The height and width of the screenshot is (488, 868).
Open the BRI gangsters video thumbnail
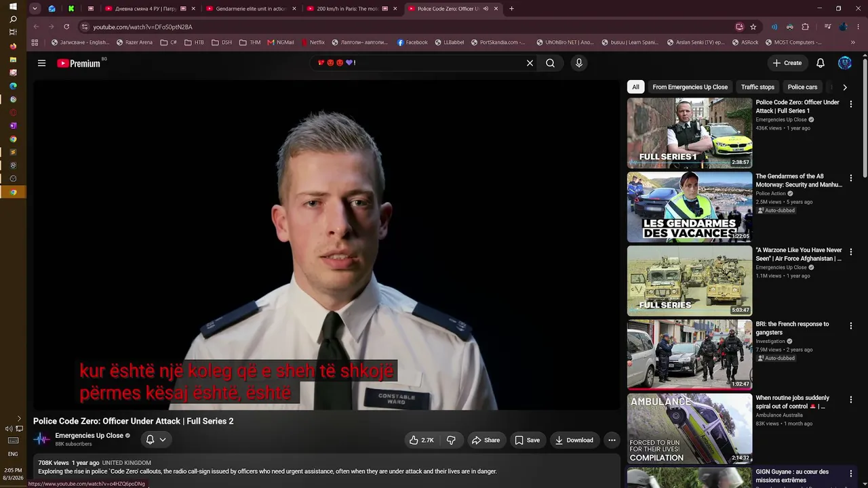tap(689, 354)
